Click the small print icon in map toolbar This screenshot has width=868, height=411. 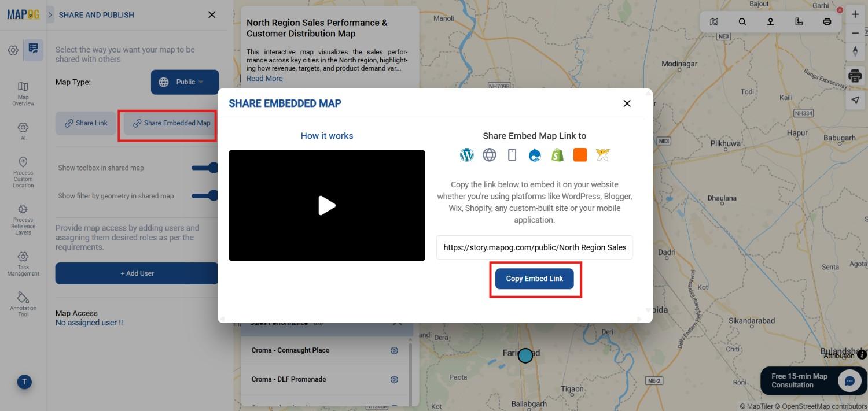(827, 22)
